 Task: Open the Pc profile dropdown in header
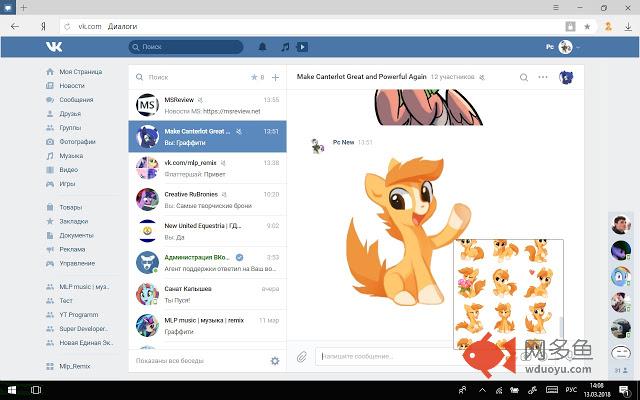(563, 47)
